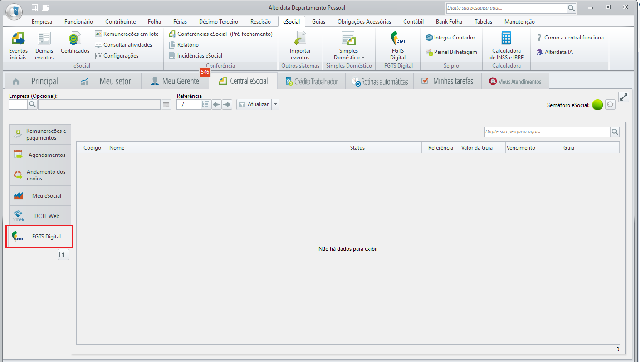Select Agendamentos sidebar item
Screen dimensions: 641x364
[x=40, y=155]
